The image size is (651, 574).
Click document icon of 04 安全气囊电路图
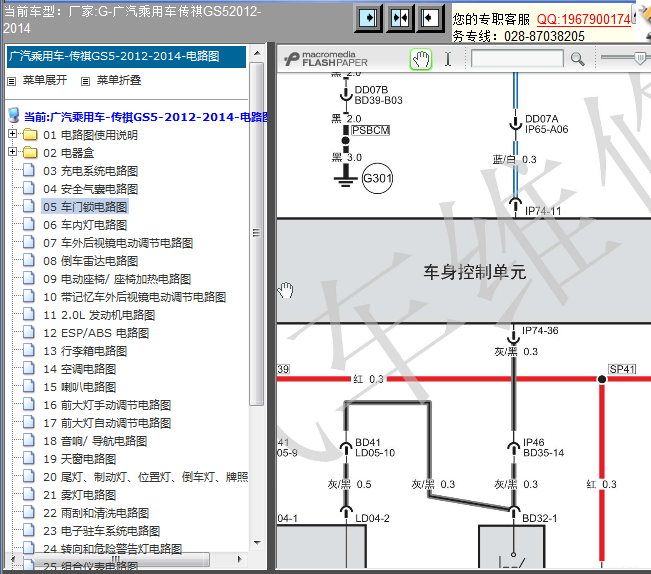29,188
